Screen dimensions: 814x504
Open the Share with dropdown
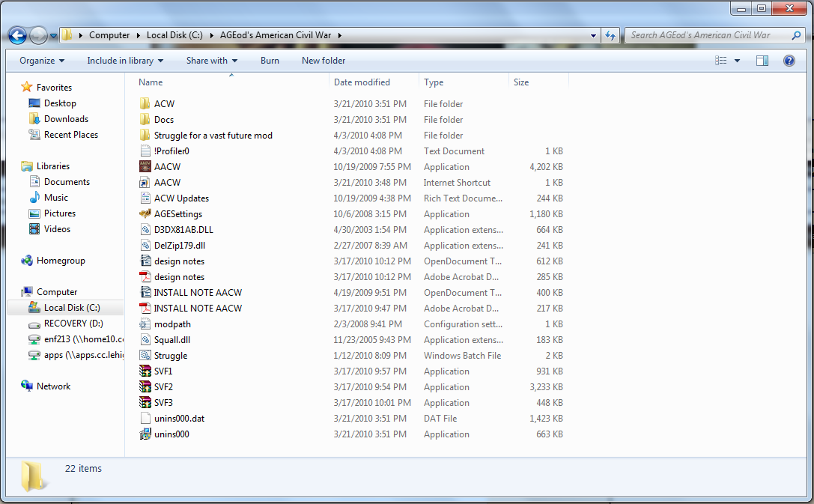click(211, 61)
